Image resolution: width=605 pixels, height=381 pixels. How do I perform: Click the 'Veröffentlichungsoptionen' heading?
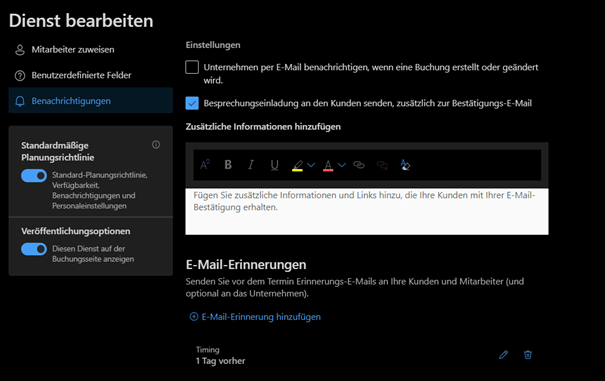click(76, 231)
